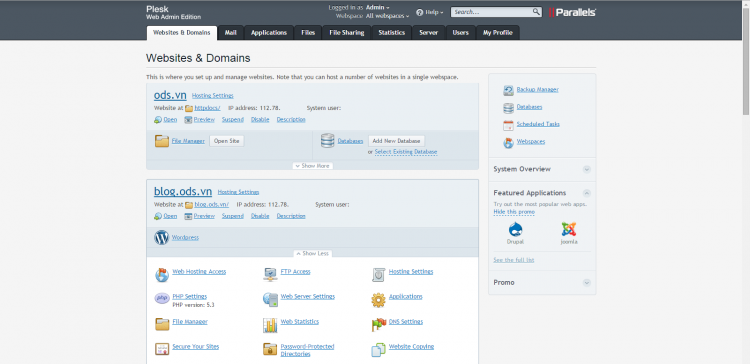Click Preview link for blog.ods.vn
Image resolution: width=750 pixels, height=364 pixels.
[204, 216]
